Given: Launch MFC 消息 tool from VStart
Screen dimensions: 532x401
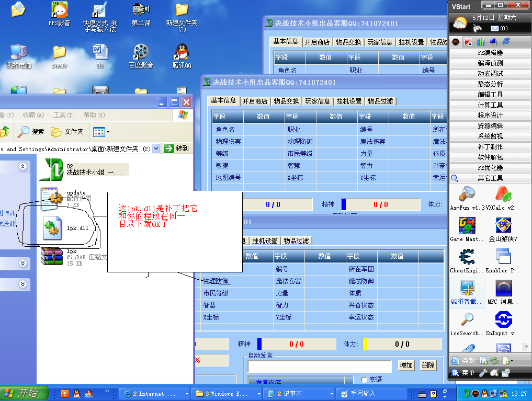Looking at the screenshot, I should pos(504,292).
